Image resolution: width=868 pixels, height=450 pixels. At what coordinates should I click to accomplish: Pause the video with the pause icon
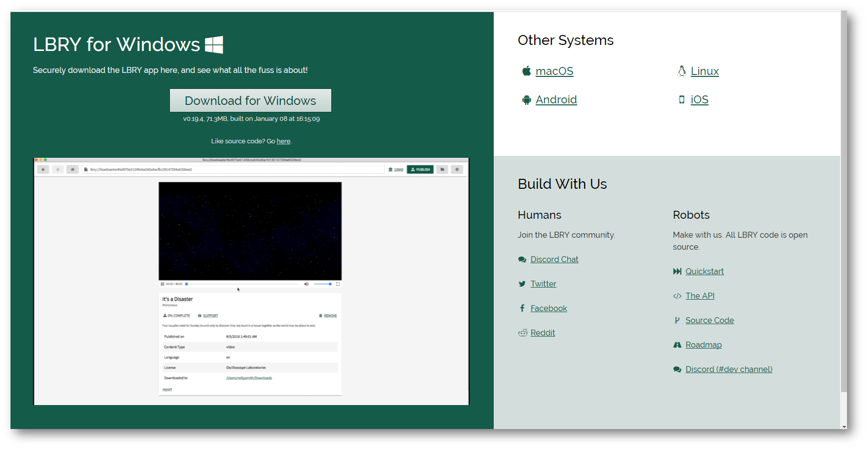[x=162, y=284]
